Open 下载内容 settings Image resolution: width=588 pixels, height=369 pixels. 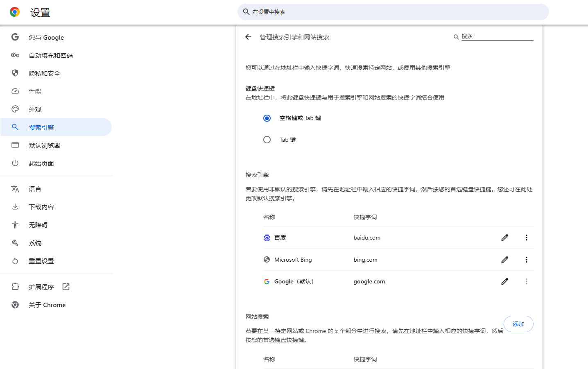pos(56,207)
